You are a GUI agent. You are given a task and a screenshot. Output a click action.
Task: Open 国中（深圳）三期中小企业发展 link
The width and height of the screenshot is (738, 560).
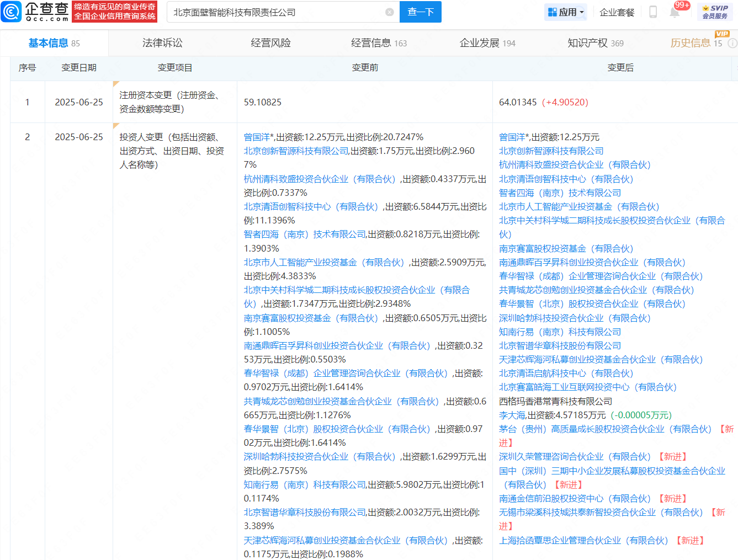612,477
